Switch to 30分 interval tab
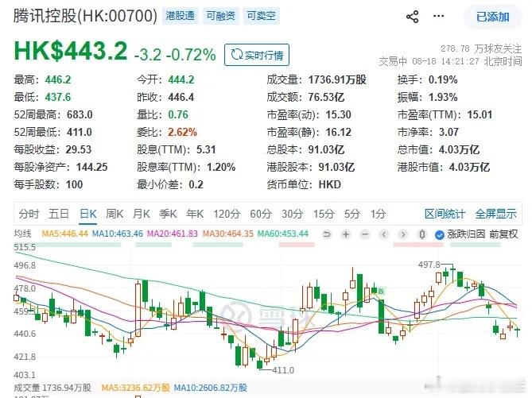This screenshot has width=532, height=398. click(x=292, y=214)
